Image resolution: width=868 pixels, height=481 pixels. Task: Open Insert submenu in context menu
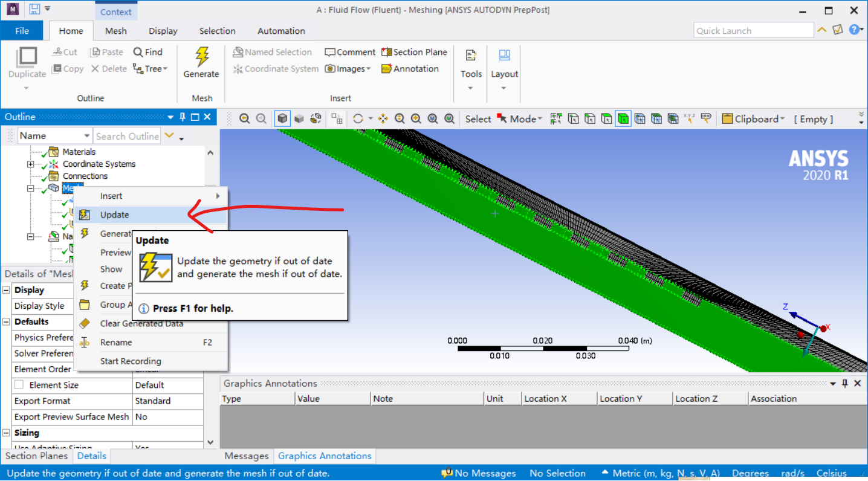[150, 196]
